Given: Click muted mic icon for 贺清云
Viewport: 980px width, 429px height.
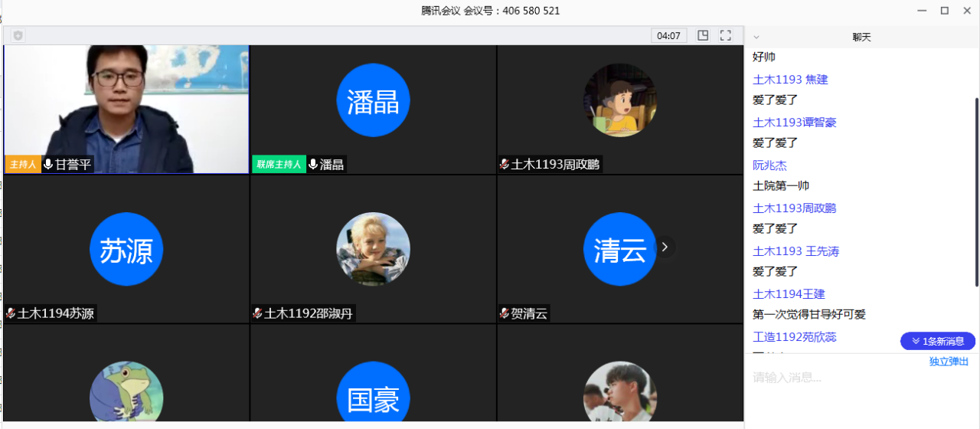Looking at the screenshot, I should [x=505, y=313].
